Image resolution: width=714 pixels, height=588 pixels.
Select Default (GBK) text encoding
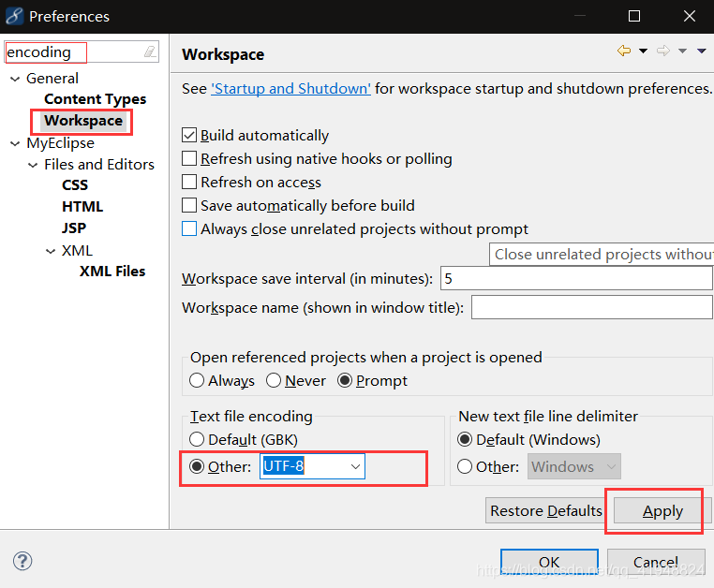pos(196,439)
